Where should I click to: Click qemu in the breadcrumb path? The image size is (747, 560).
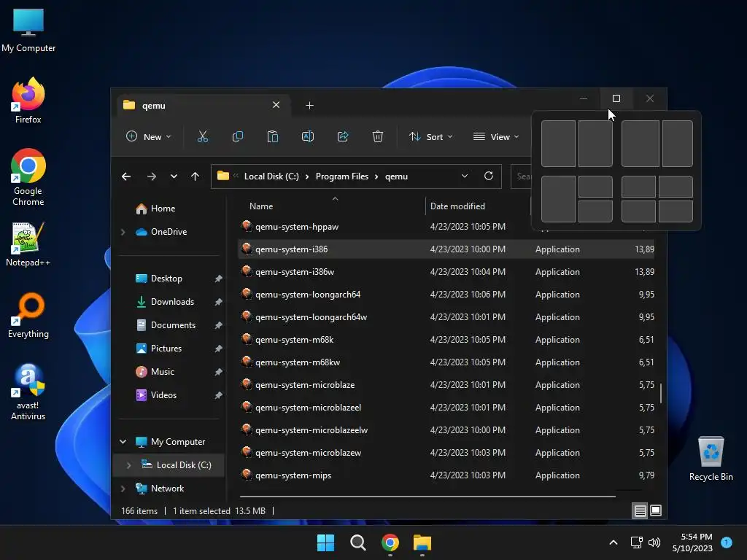pyautogui.click(x=396, y=176)
